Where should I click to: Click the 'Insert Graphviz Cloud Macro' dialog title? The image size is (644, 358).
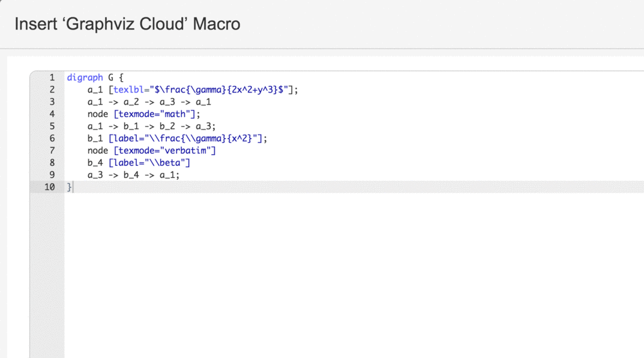pos(127,24)
